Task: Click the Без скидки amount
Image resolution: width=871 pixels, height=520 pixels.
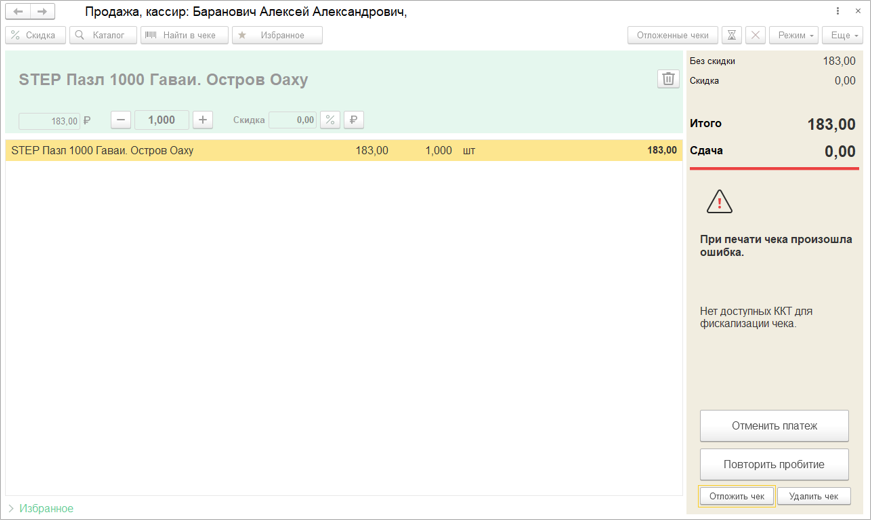Action: coord(839,61)
